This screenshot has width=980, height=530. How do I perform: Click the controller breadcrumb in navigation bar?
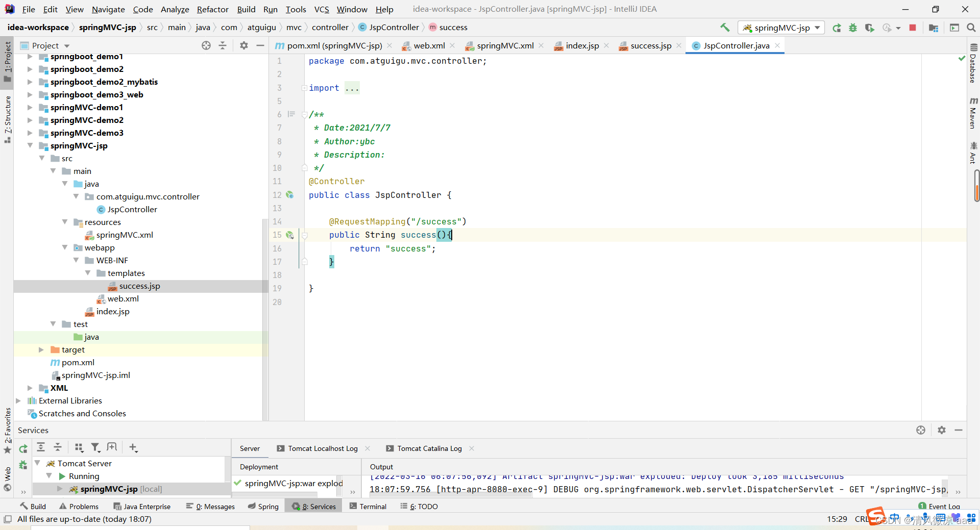(330, 28)
